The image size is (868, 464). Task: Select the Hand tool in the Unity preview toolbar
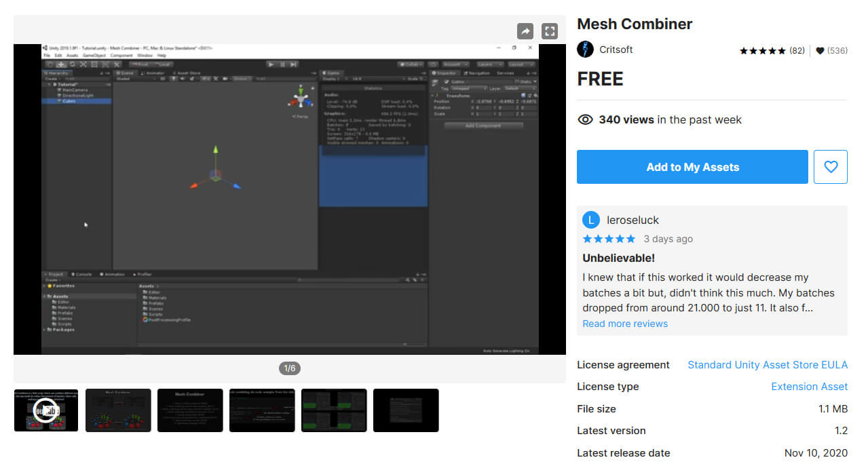(50, 64)
